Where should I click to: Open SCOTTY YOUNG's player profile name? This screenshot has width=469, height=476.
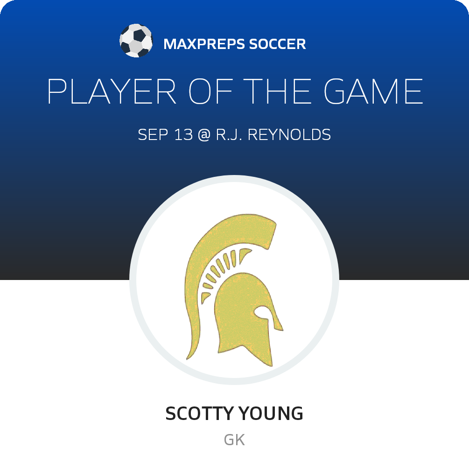click(234, 413)
